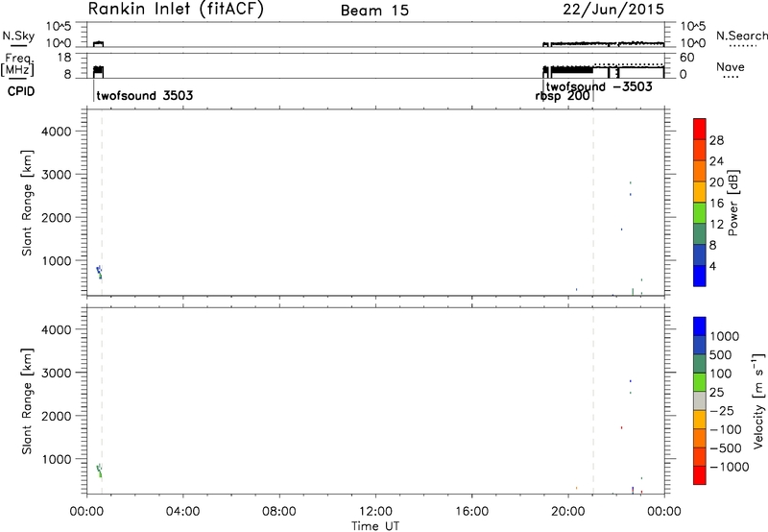Click the '12:00' time tick label
Image resolution: width=768 pixels, height=532 pixels.
(x=375, y=512)
